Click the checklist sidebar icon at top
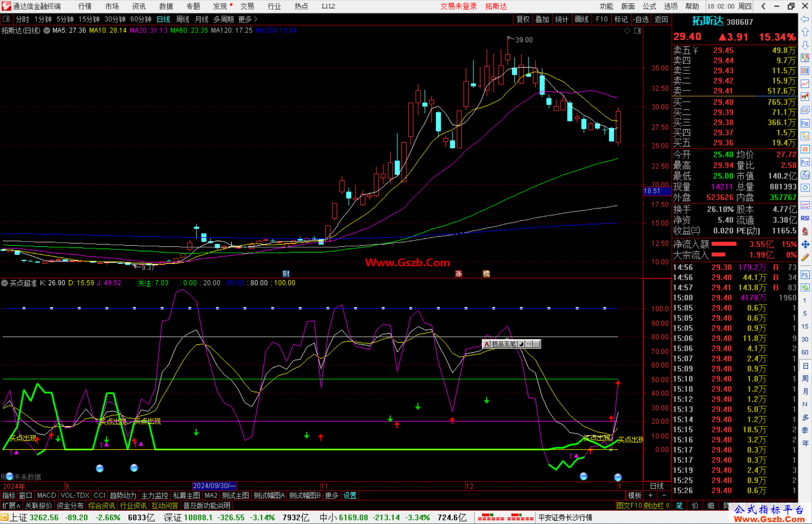812x524 pixels. [805, 58]
